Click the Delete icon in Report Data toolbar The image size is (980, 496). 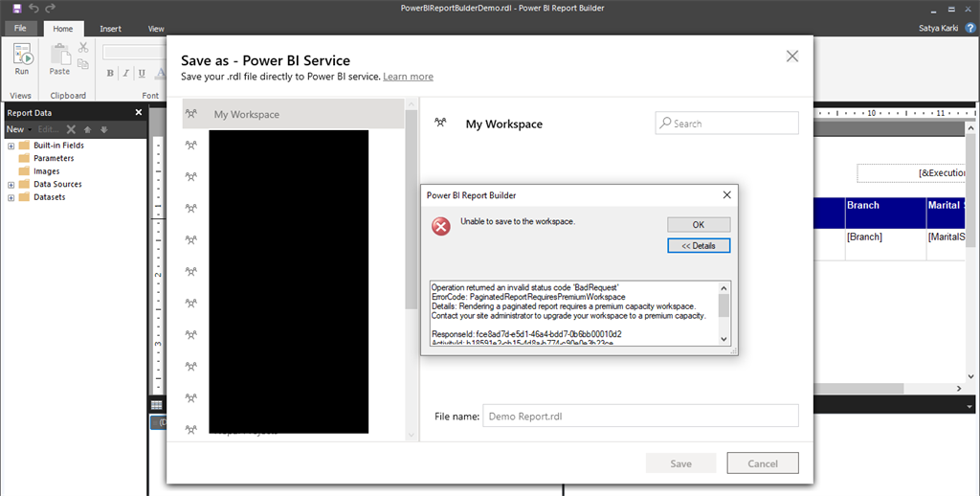[x=71, y=129]
